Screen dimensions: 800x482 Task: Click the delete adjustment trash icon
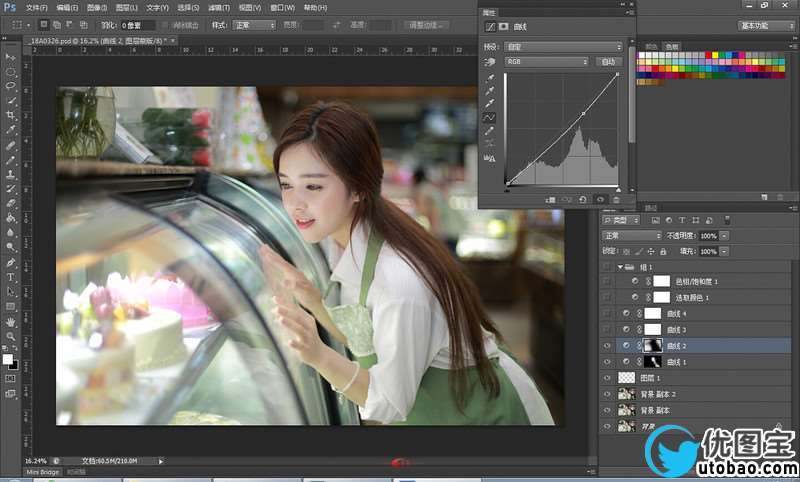pos(616,199)
